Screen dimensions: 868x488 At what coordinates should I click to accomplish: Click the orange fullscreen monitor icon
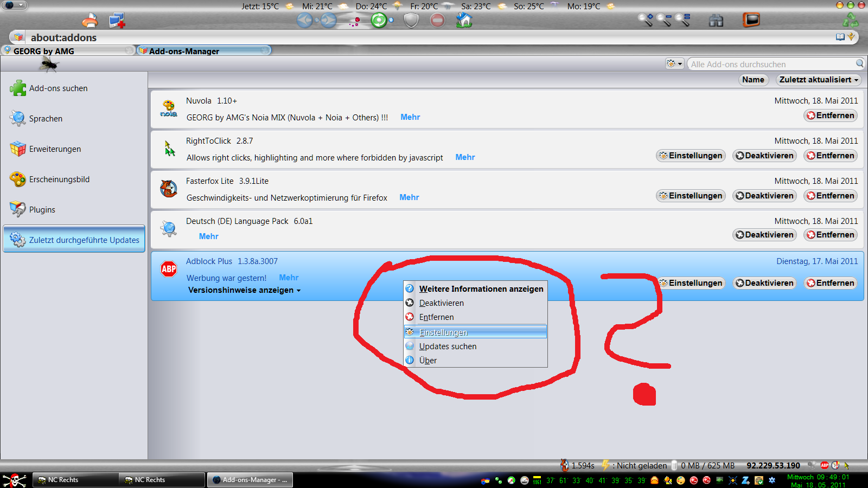751,20
